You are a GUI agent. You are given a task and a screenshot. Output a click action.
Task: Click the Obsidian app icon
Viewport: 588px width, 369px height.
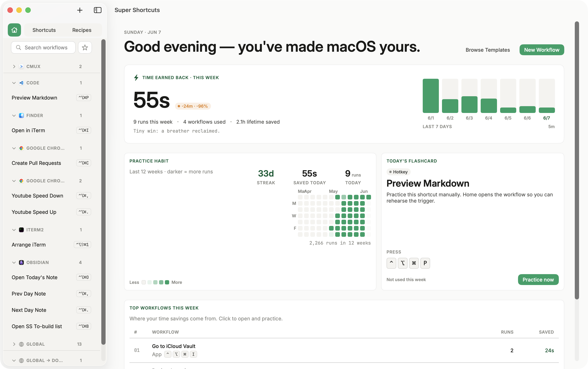pyautogui.click(x=21, y=262)
